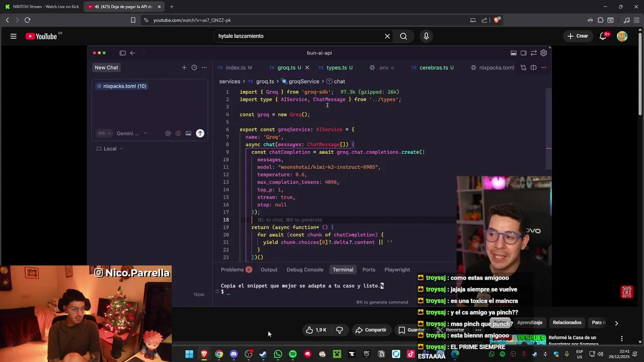Go to the YouTube home logo

coord(41,36)
